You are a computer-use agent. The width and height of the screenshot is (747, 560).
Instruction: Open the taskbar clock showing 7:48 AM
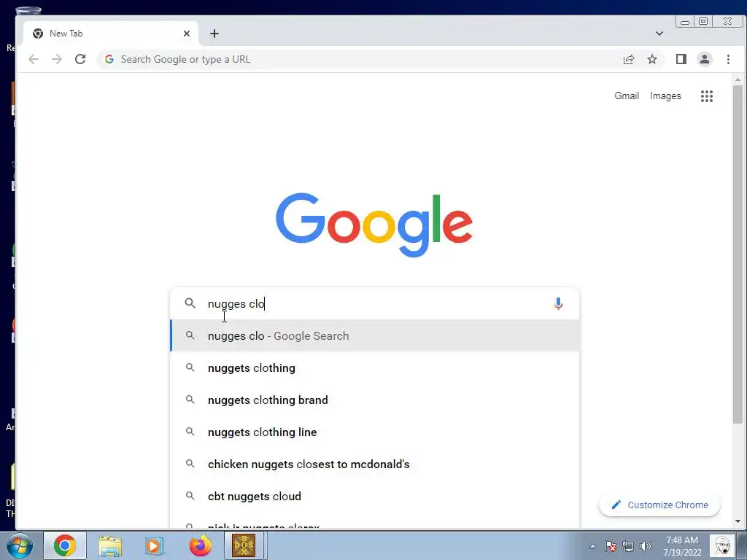(x=682, y=546)
